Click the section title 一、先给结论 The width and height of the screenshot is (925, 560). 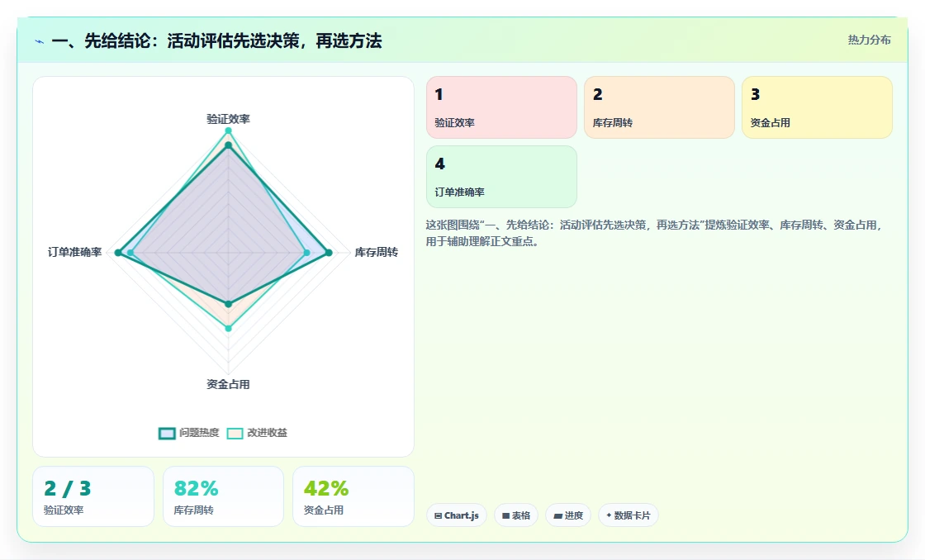coord(216,40)
